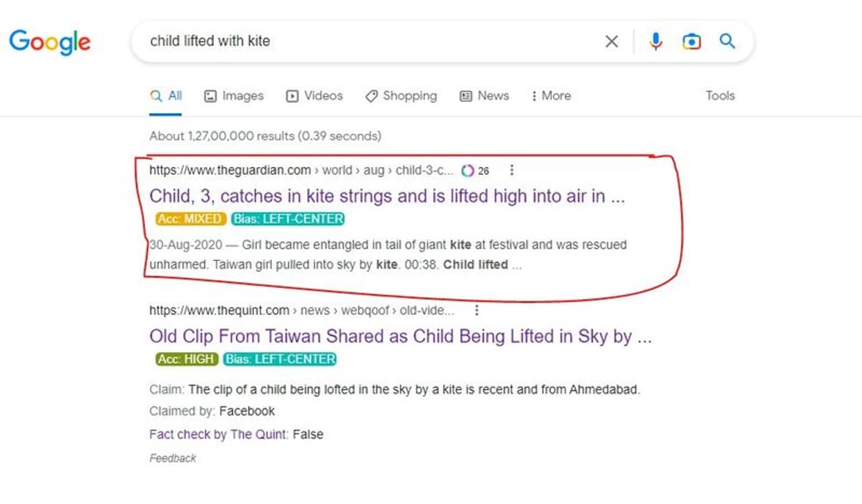
Task: Click the Google logo
Action: (50, 42)
